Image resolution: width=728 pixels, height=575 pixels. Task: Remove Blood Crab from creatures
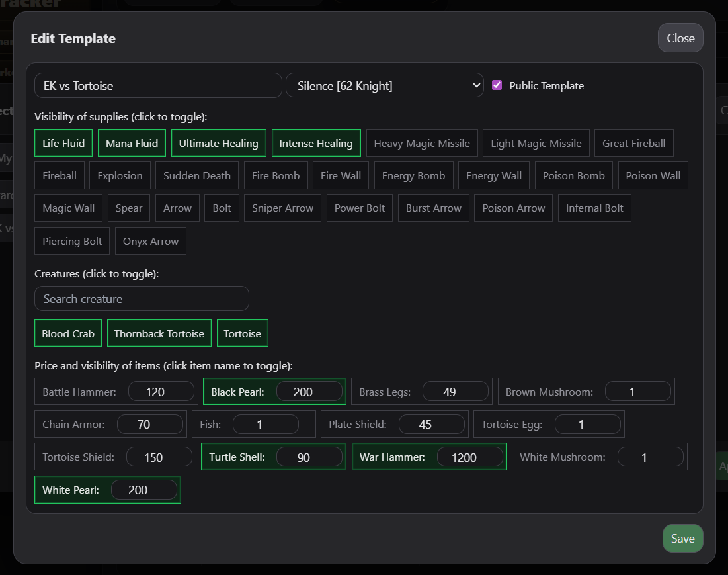tap(68, 333)
